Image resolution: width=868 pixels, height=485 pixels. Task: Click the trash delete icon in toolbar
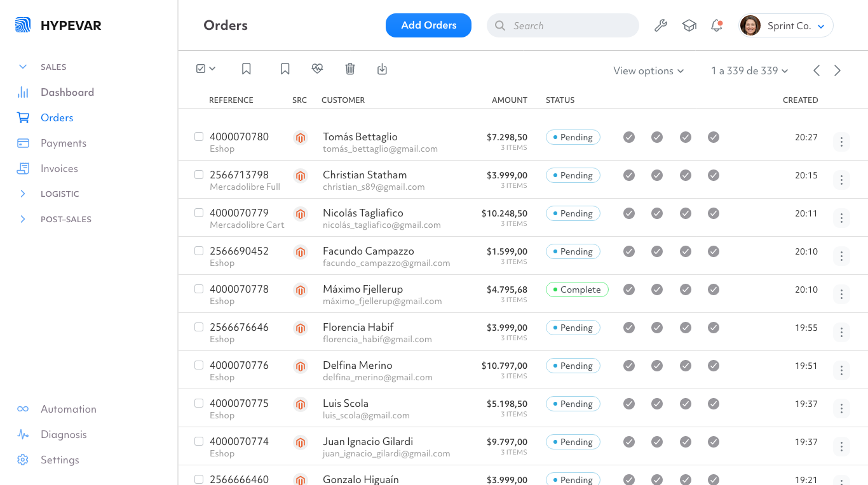350,69
